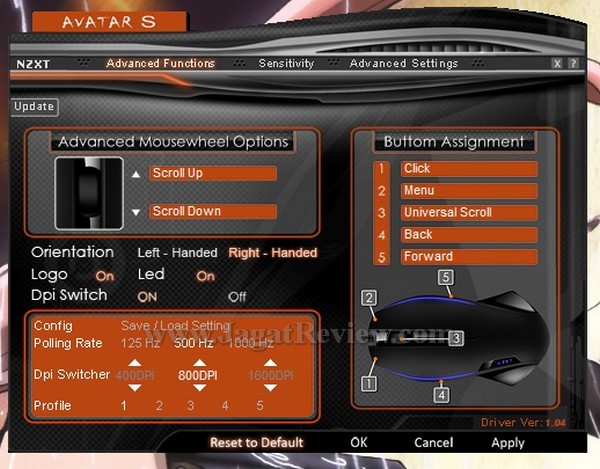Select Profile 4
Viewport: 600px width, 469px height.
click(x=225, y=405)
